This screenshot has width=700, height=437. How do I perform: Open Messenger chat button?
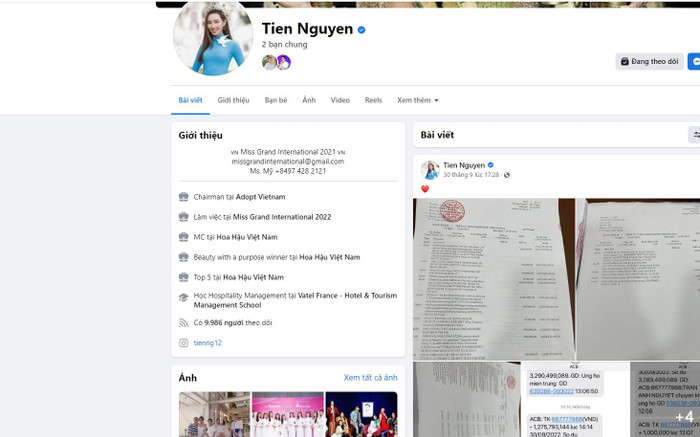coord(694,61)
